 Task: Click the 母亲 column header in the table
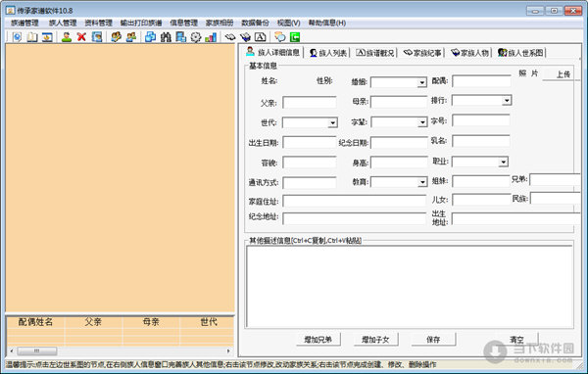(x=151, y=322)
